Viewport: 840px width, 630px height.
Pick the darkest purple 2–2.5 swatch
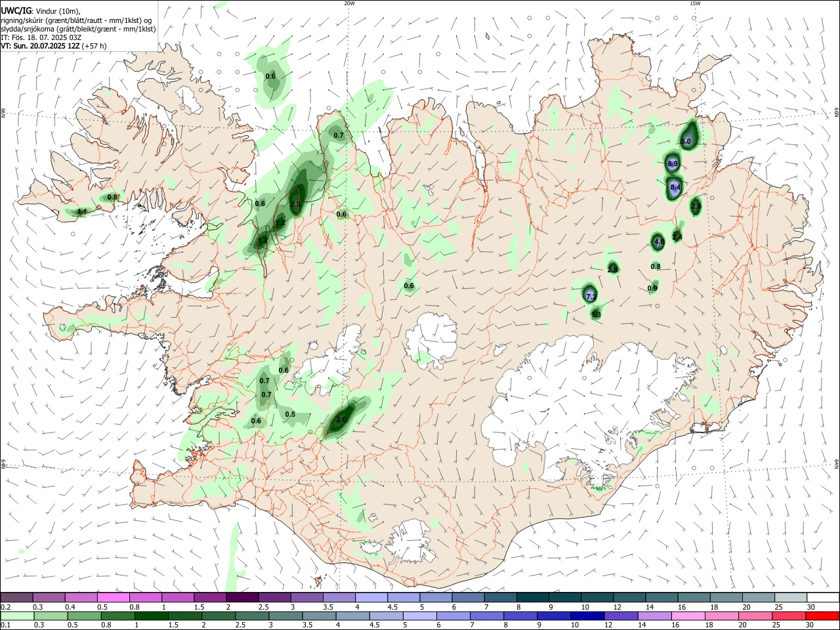(241, 597)
